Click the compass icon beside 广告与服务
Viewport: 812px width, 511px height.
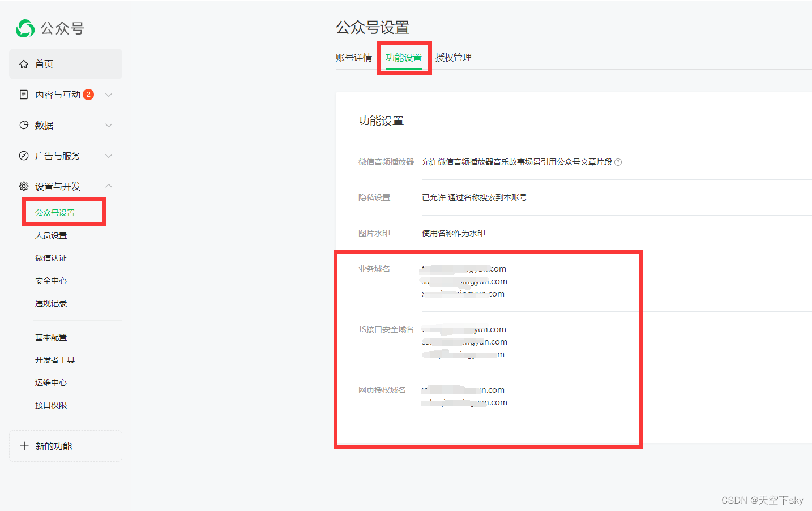pyautogui.click(x=24, y=156)
